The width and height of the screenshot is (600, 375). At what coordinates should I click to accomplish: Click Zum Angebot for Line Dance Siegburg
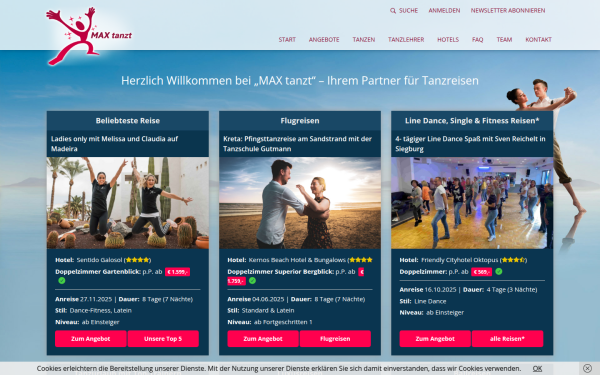[435, 339]
